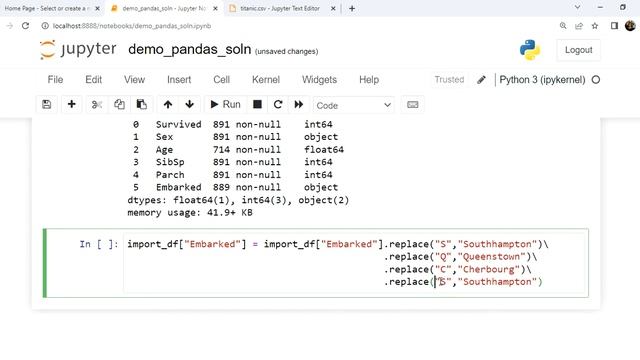Image resolution: width=640 pixels, height=360 pixels.
Task: Cut selected cells with the scissors icon
Action: 97,104
